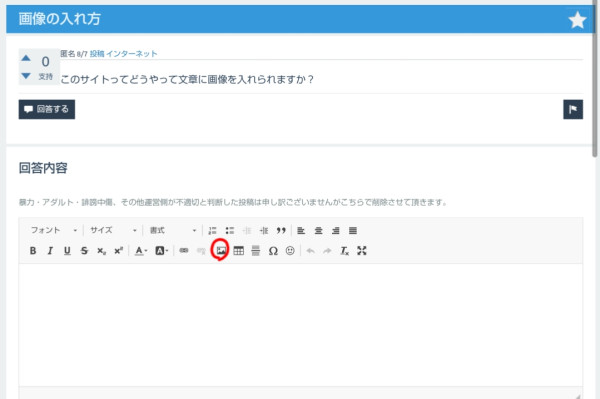This screenshot has height=399, width=600.
Task: Remove link with the unlink icon
Action: click(x=201, y=251)
